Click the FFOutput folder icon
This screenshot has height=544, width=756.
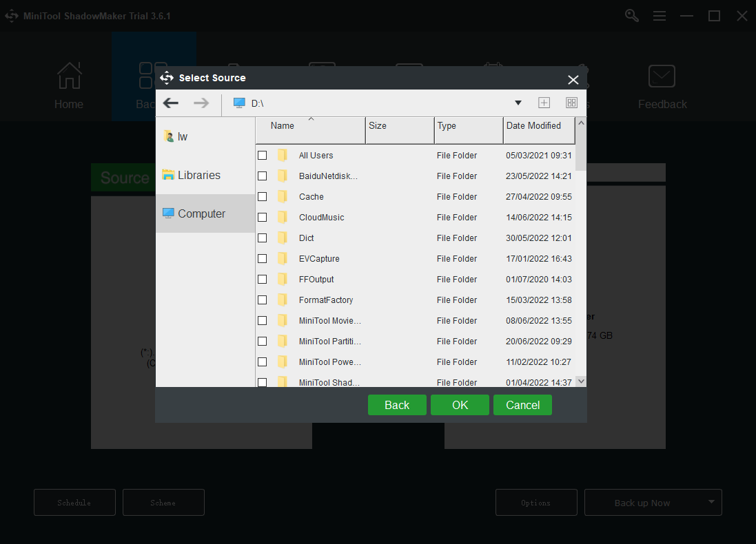(x=283, y=279)
